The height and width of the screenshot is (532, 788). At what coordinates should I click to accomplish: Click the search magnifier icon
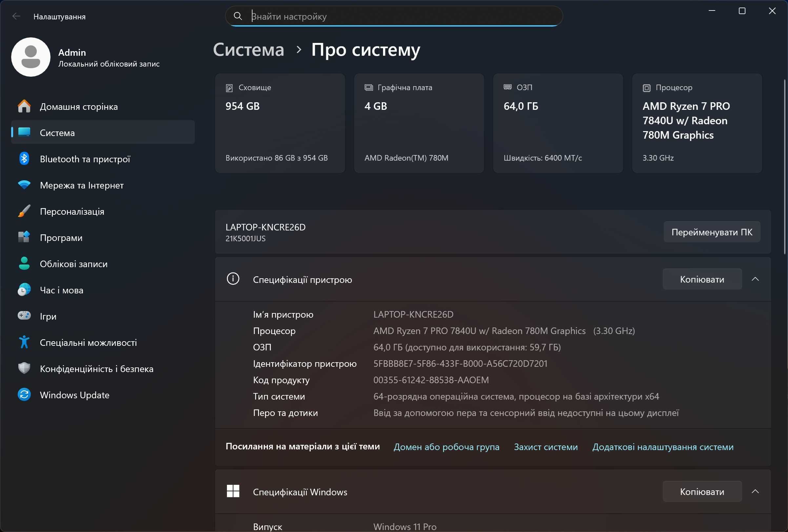(x=238, y=16)
